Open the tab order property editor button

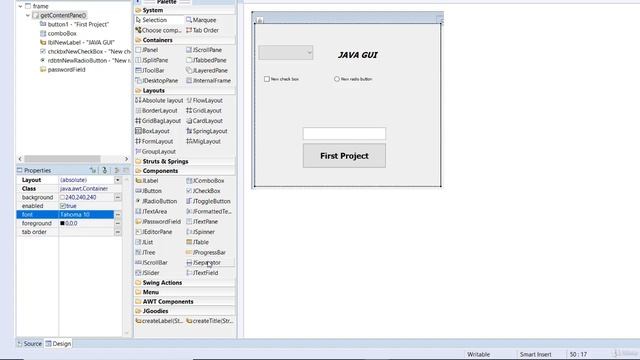coord(118,232)
